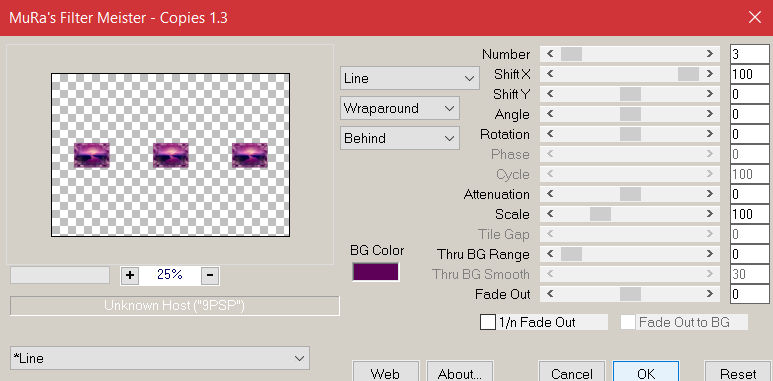Viewport: 773px width, 381px height.
Task: Click the Shift X slider thumb
Action: click(x=688, y=74)
